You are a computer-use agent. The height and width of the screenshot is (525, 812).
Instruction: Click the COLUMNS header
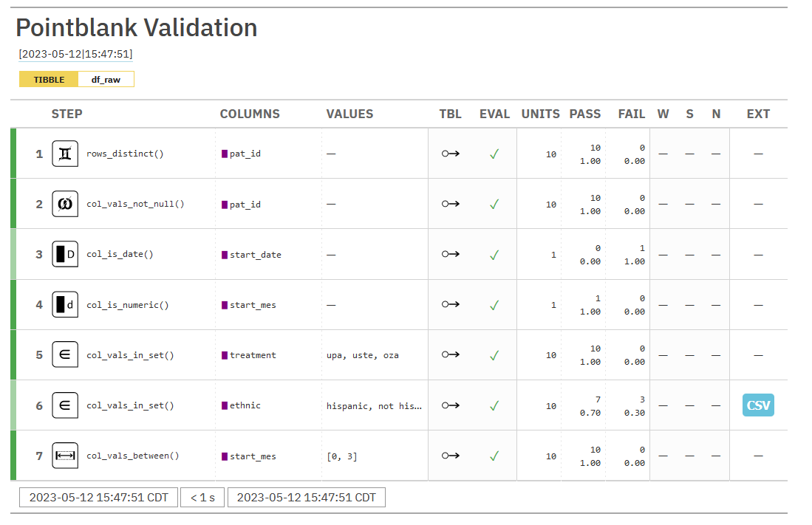[x=250, y=114]
